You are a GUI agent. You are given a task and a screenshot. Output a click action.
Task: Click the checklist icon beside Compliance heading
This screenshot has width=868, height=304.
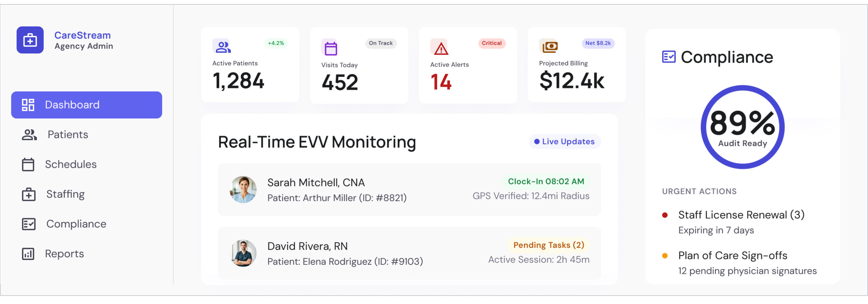669,57
